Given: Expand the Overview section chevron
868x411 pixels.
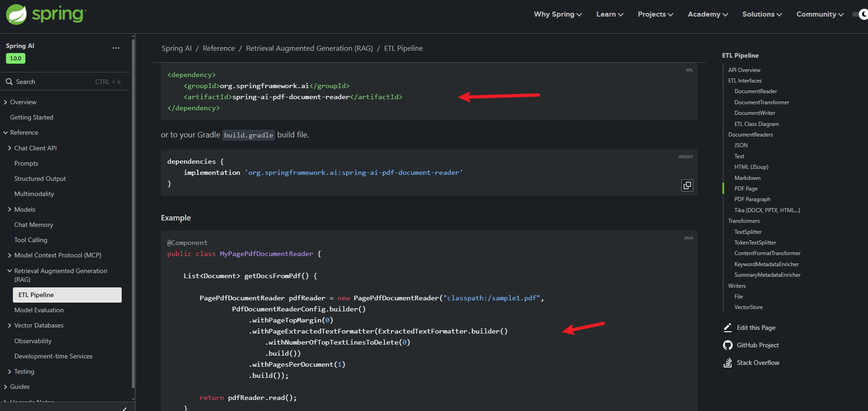Looking at the screenshot, I should [x=6, y=102].
